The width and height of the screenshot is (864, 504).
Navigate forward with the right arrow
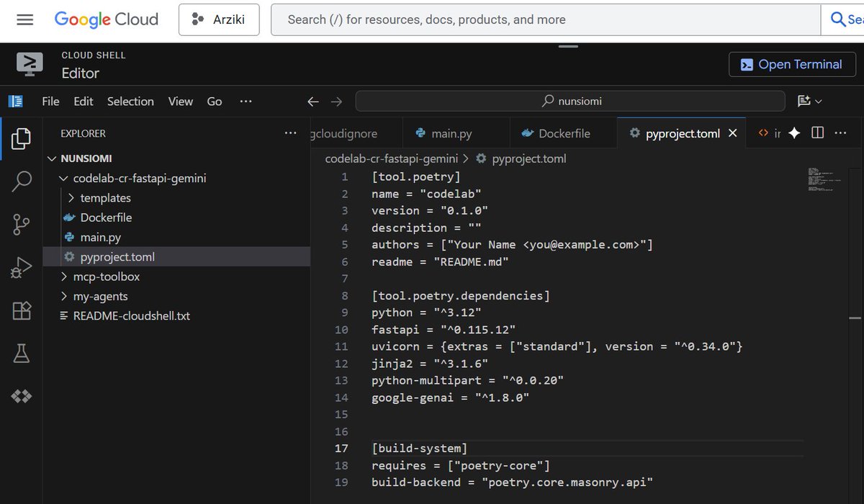tap(336, 102)
